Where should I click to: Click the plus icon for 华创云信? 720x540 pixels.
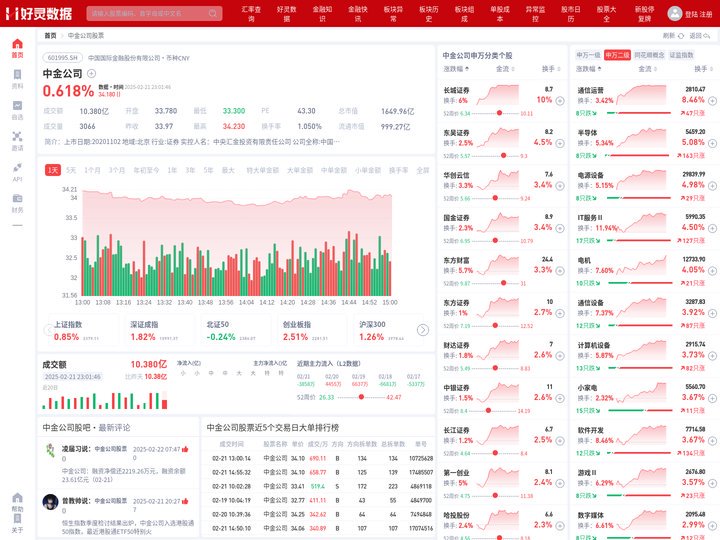[560, 186]
